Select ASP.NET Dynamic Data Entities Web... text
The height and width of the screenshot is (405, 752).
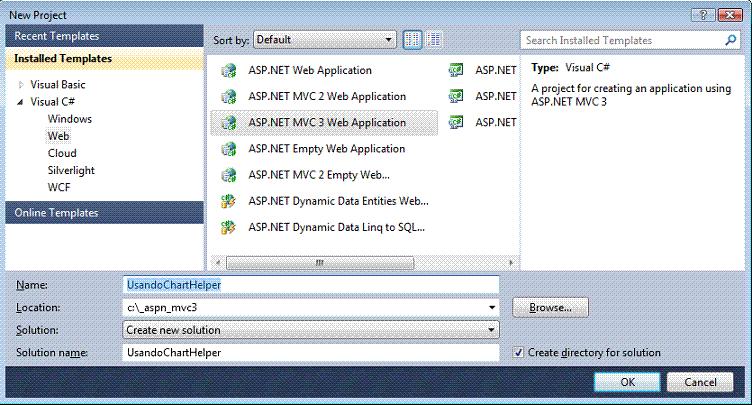[x=338, y=201]
